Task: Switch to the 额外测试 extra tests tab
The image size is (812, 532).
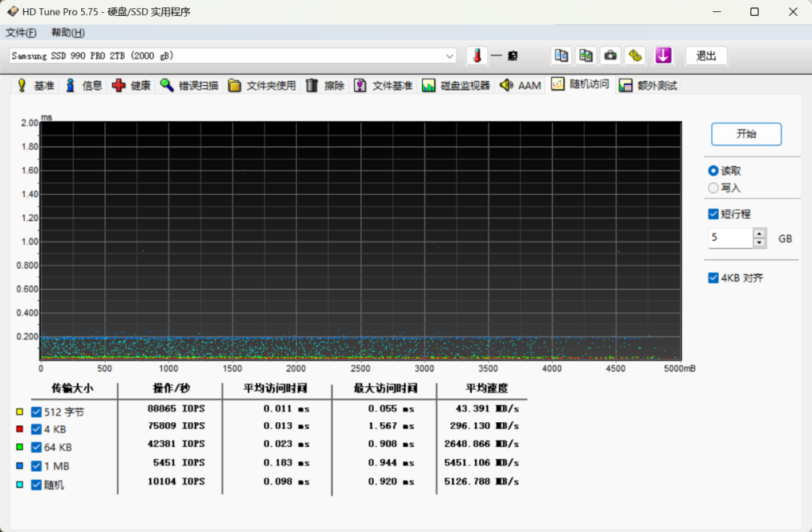Action: click(648, 86)
